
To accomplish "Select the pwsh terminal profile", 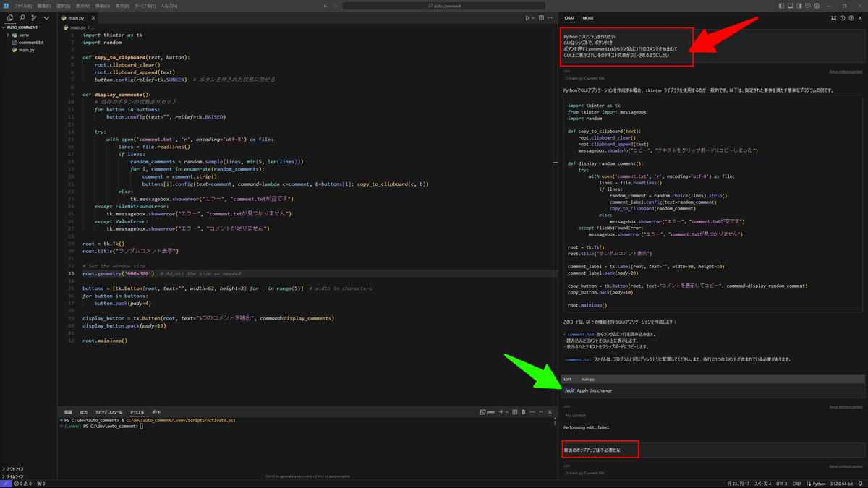I will (x=488, y=412).
